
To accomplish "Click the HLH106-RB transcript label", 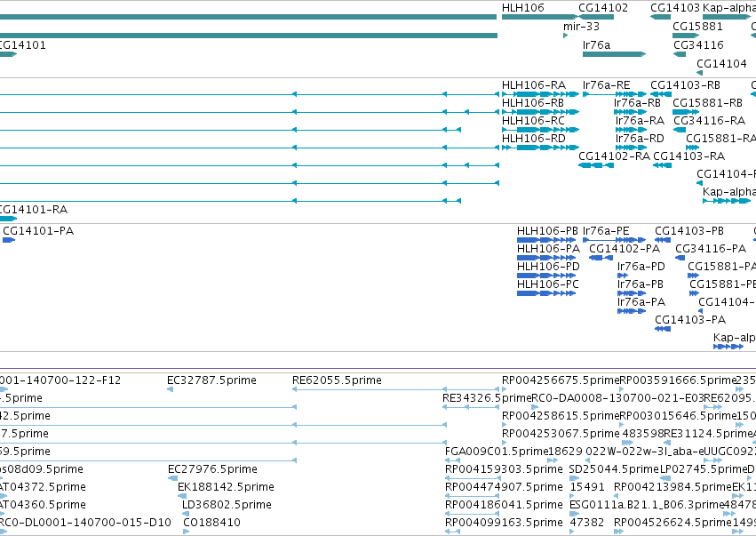I will click(x=533, y=103).
